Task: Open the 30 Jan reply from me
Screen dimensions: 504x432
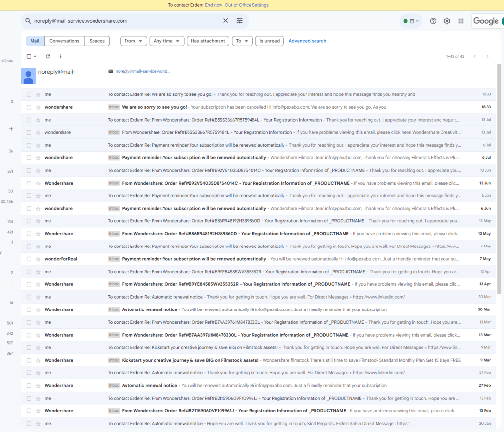Action: [258, 424]
